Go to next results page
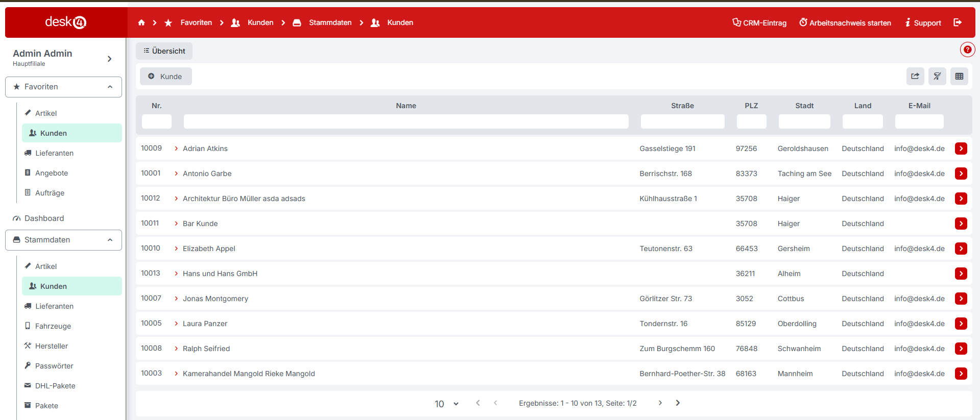This screenshot has height=420, width=980. pos(660,403)
